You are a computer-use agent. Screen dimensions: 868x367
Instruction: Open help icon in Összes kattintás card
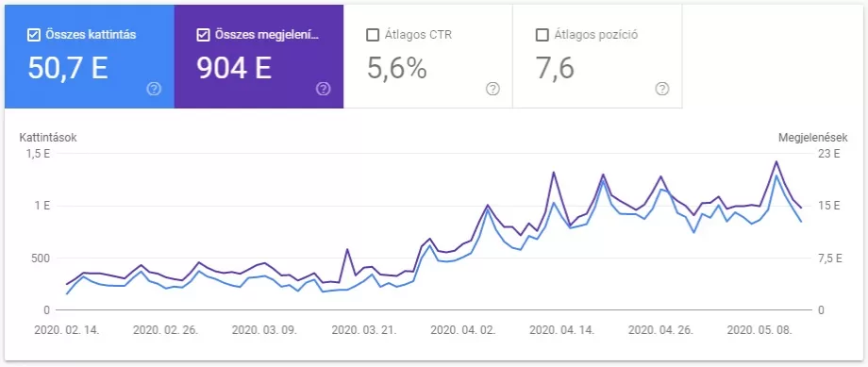coord(154,89)
